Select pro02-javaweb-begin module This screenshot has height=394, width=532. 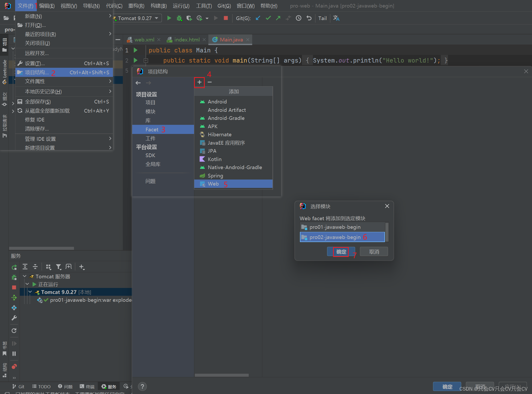coord(342,237)
